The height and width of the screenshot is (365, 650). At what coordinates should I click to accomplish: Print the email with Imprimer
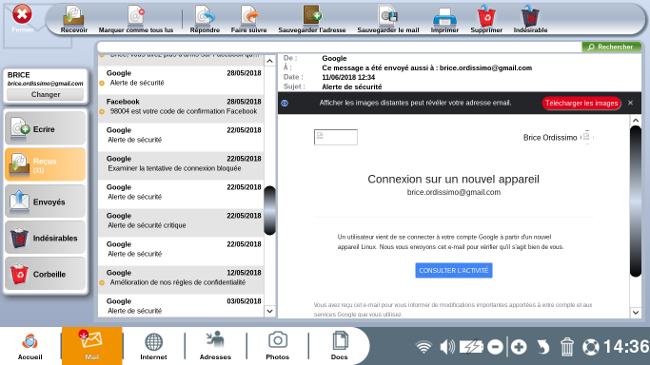444,19
